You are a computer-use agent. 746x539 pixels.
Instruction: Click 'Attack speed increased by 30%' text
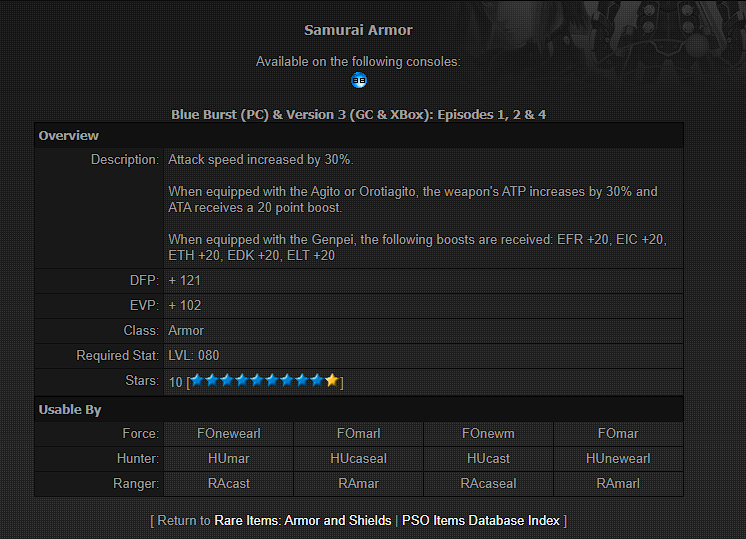(x=261, y=159)
